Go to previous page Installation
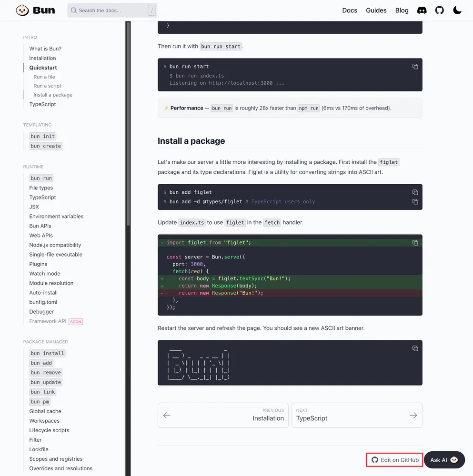 pos(223,415)
